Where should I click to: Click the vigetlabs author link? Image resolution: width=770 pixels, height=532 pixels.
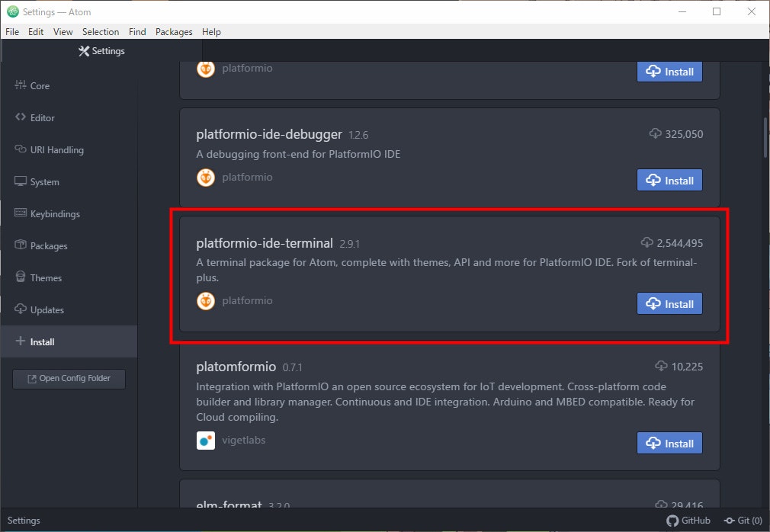click(243, 440)
